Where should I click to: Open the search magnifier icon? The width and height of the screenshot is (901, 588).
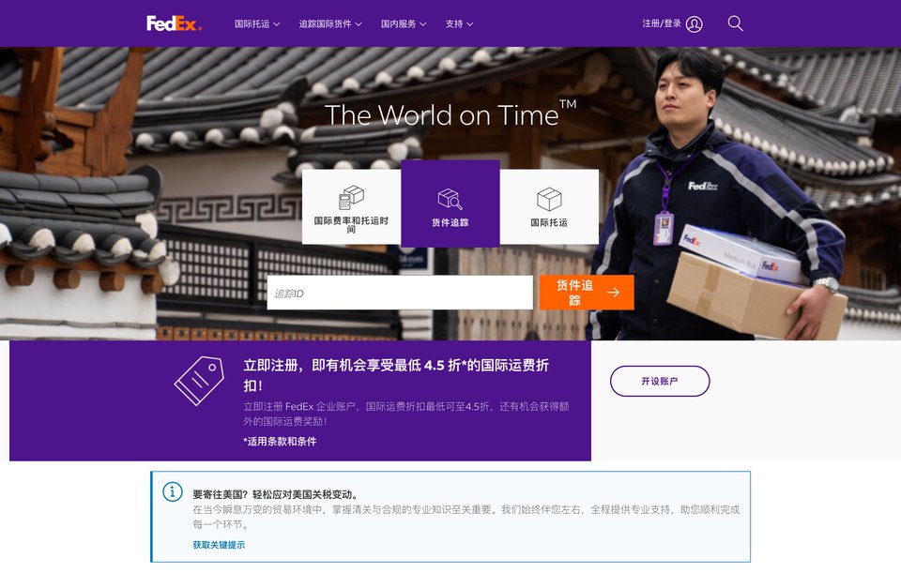pyautogui.click(x=735, y=23)
